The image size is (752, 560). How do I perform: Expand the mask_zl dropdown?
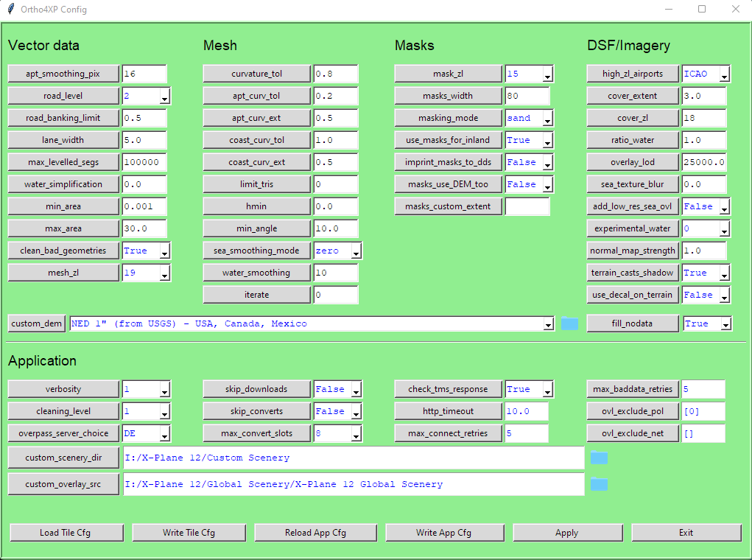tap(547, 74)
